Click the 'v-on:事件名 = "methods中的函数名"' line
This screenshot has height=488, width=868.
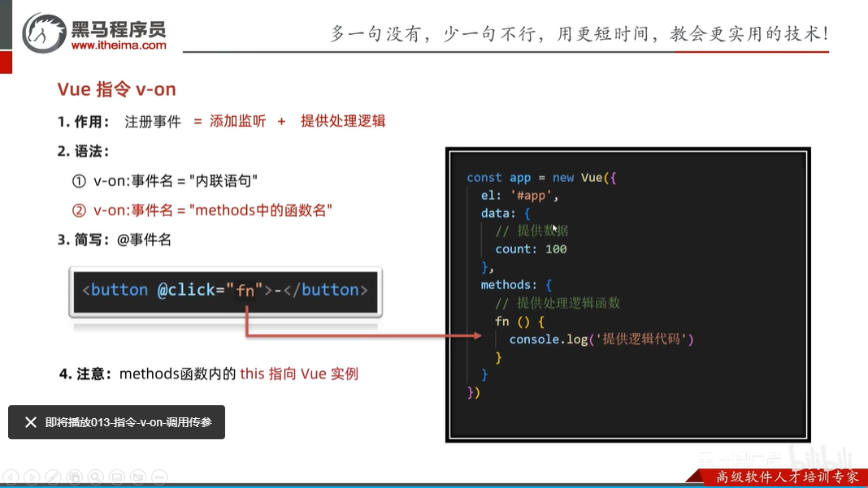213,210
